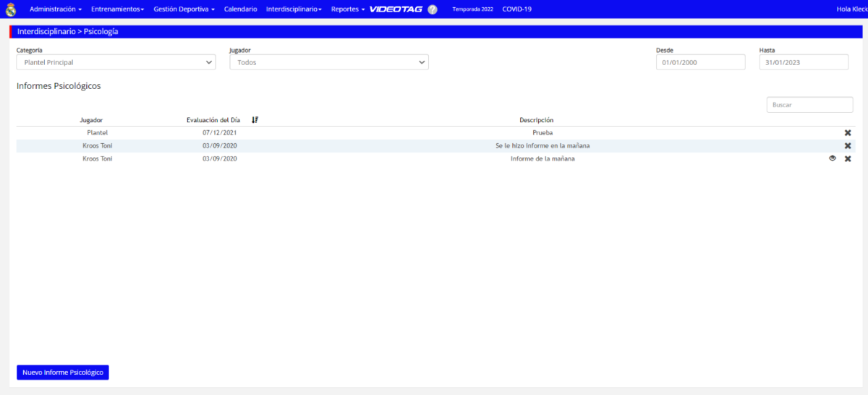The width and height of the screenshot is (868, 395).
Task: Open the VIDEOTAG help icon
Action: 433,9
